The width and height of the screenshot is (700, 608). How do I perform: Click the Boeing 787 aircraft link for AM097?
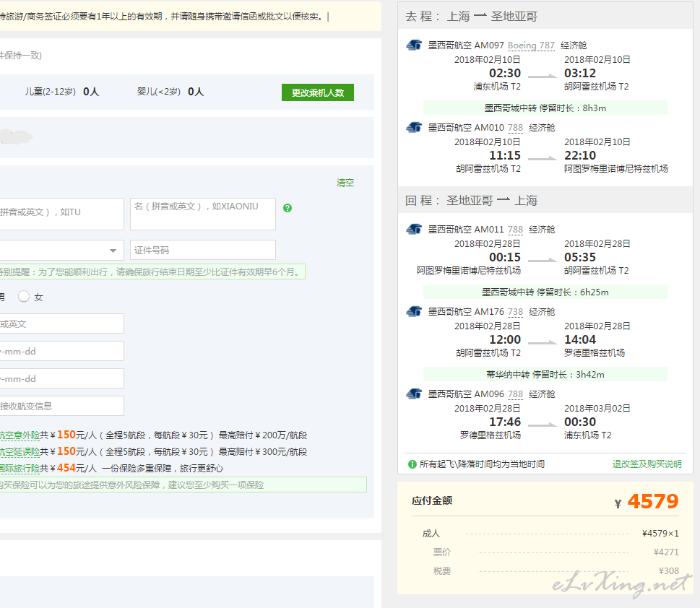[x=531, y=45]
